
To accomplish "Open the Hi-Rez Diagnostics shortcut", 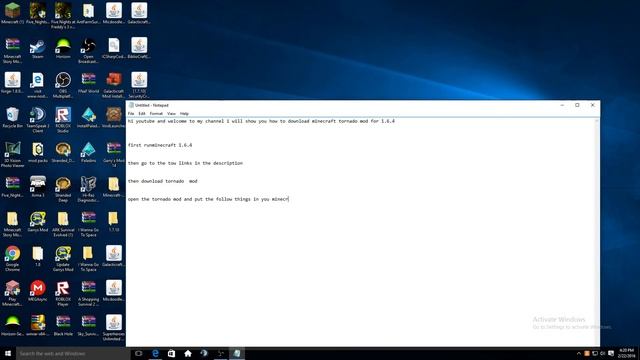I will click(88, 189).
